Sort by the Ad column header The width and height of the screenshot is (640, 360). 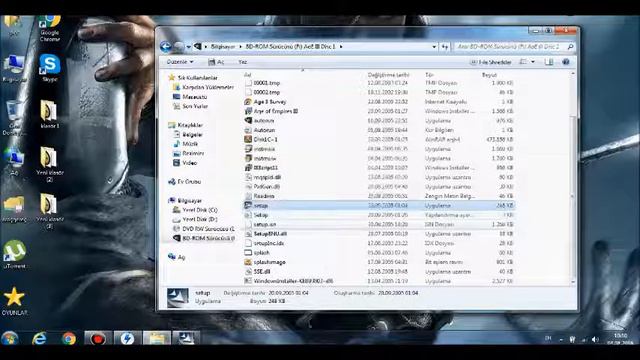[x=247, y=75]
